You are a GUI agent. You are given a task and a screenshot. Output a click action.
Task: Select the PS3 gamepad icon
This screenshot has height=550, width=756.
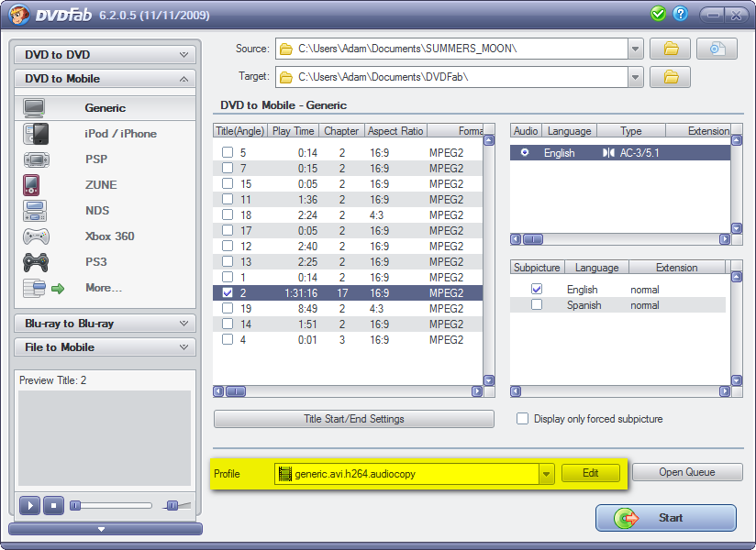[x=37, y=262]
